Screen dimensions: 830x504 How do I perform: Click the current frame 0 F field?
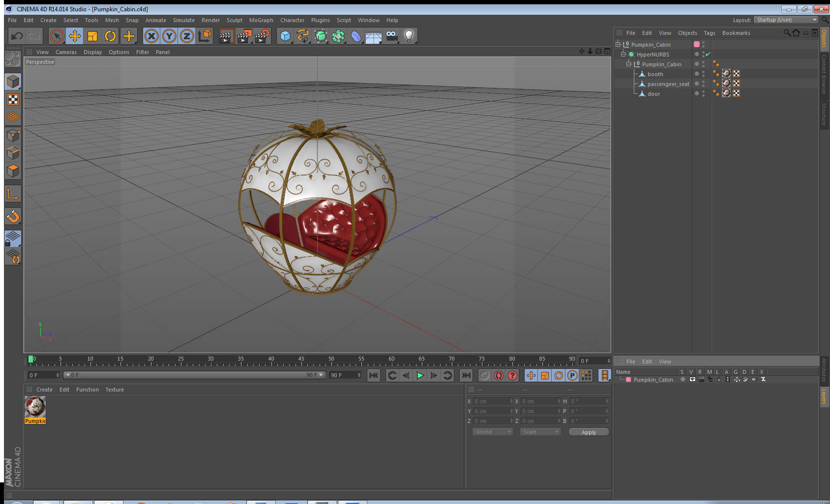tap(44, 375)
